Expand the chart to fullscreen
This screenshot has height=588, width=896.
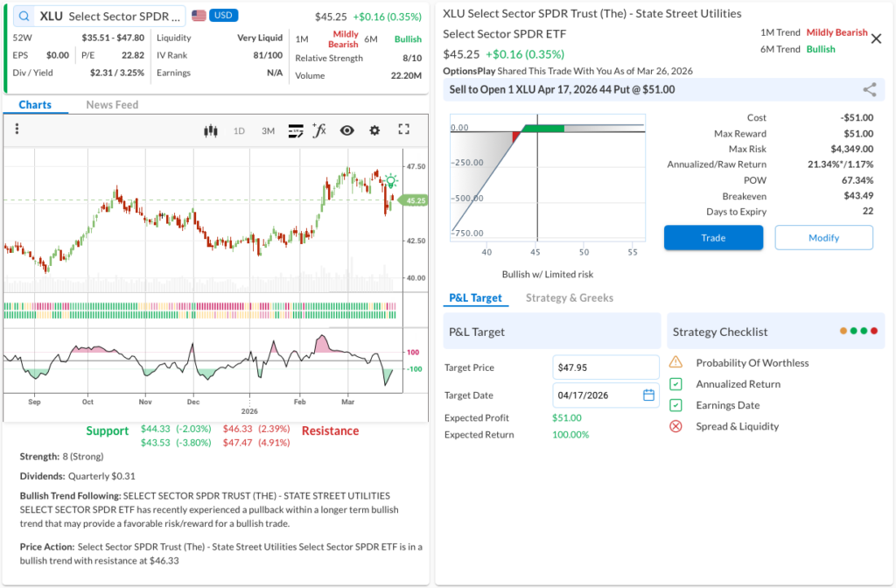[x=403, y=129]
